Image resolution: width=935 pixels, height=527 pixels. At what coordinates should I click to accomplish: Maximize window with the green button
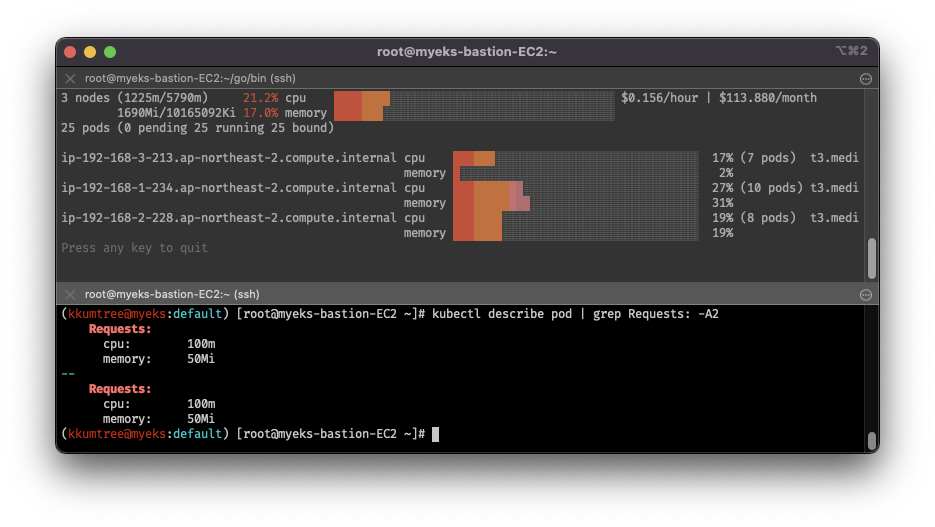pyautogui.click(x=110, y=52)
